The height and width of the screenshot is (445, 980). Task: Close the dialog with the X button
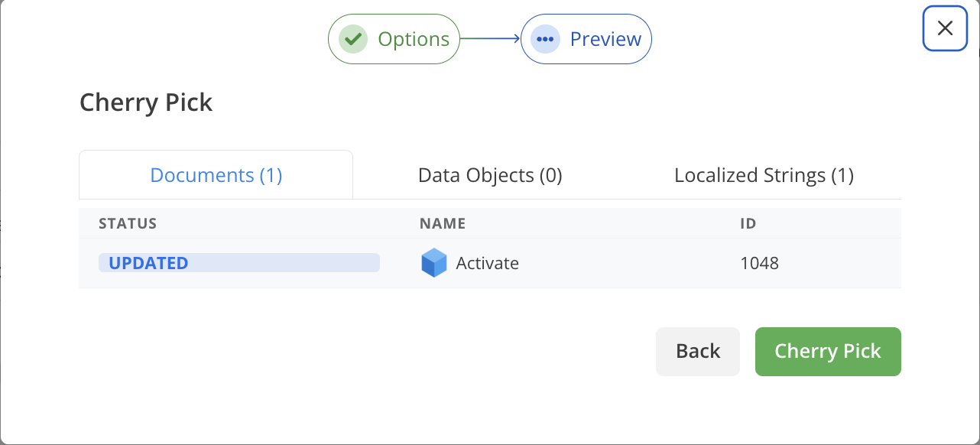pos(945,28)
